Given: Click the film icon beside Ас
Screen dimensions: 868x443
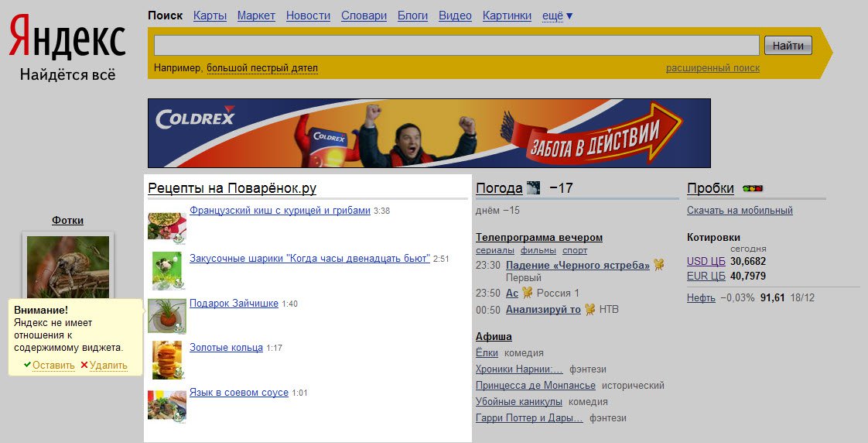Looking at the screenshot, I should pos(527,293).
